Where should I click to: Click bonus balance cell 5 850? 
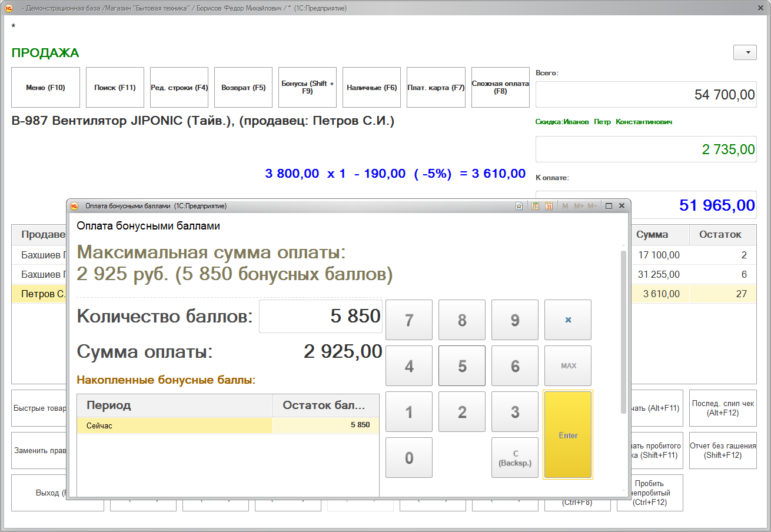pos(326,425)
